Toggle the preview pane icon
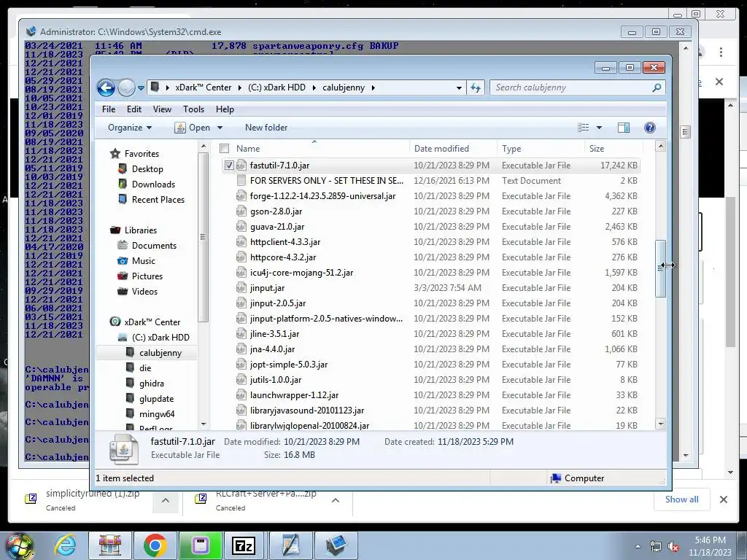The image size is (747, 560). point(624,128)
